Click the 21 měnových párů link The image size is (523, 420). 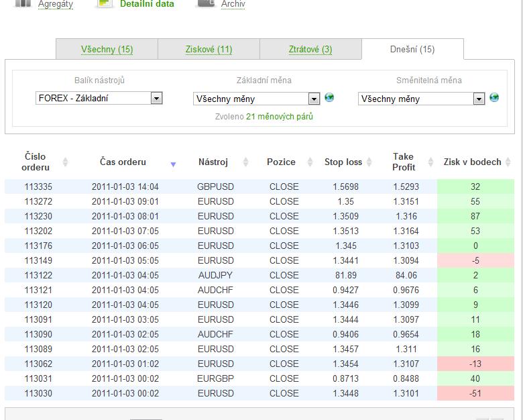pos(280,117)
